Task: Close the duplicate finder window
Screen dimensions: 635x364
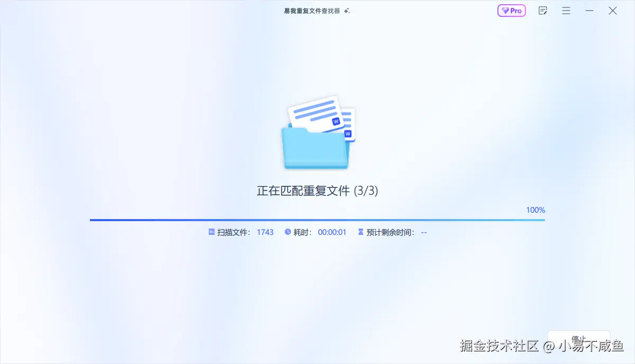Action: tap(613, 11)
